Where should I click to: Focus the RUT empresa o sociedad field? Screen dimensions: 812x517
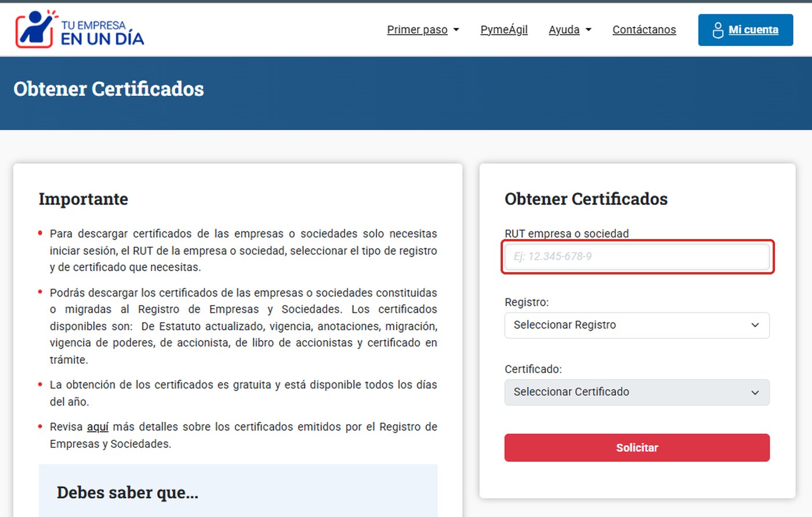(637, 256)
